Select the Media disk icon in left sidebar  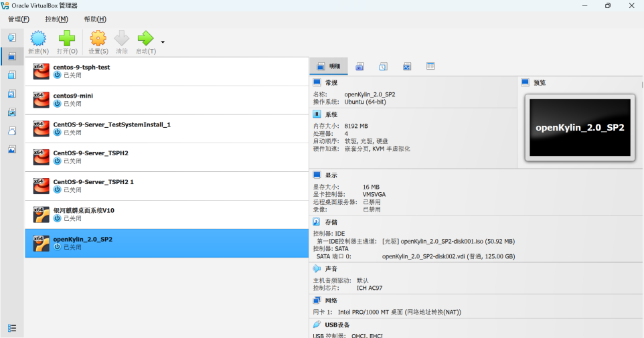[12, 94]
